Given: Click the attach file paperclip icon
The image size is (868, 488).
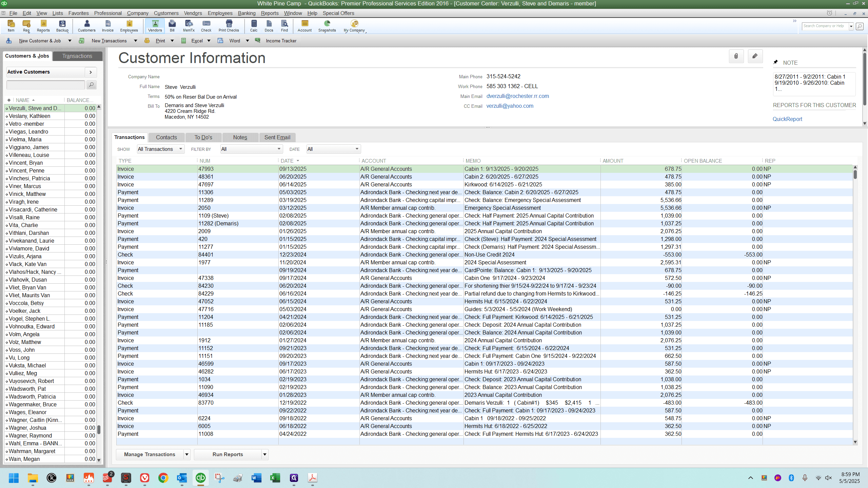Looking at the screenshot, I should coord(736,56).
